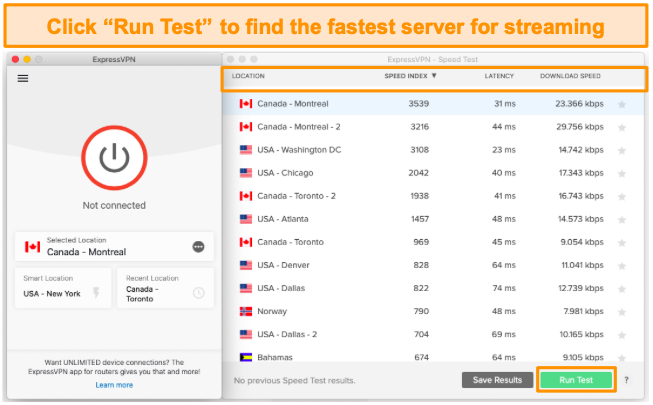653x405 pixels.
Task: Star the Canada - Toronto - 2 server
Action: tap(622, 196)
